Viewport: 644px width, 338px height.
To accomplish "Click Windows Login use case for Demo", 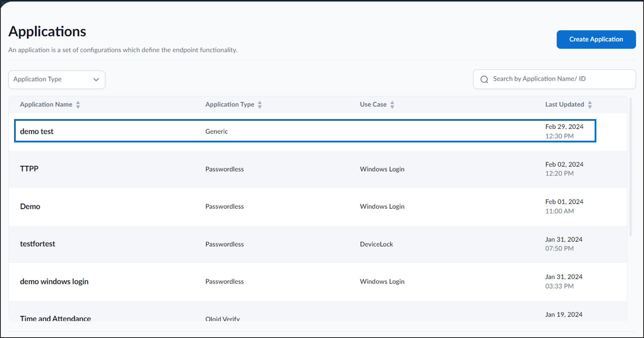I will [x=382, y=207].
